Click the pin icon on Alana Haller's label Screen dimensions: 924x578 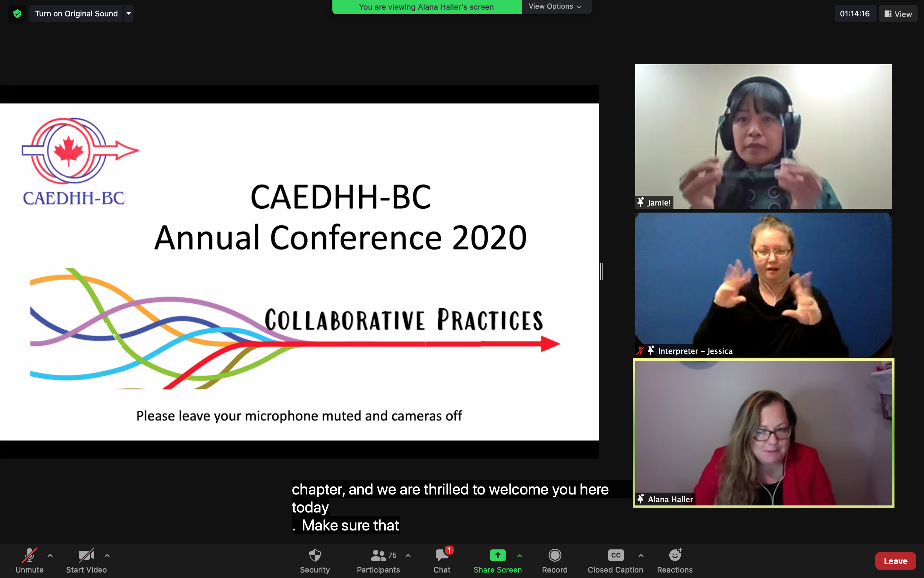[641, 498]
